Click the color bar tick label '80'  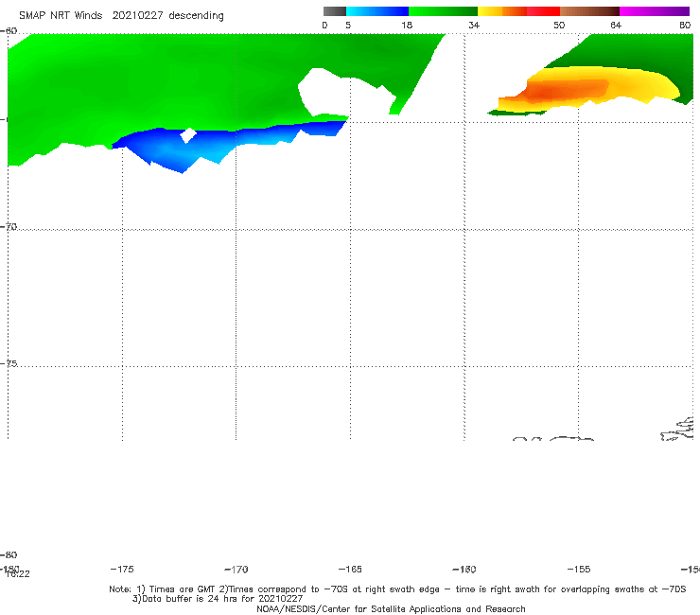(685, 26)
